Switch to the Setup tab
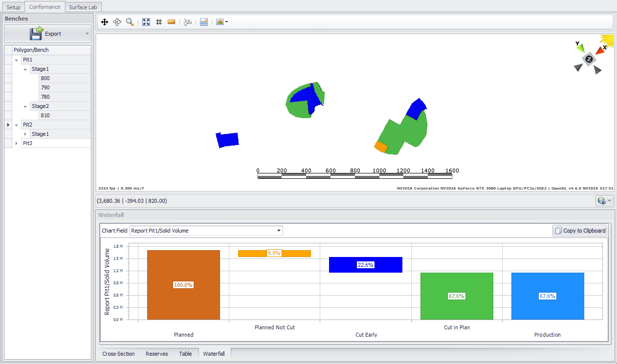 click(14, 7)
